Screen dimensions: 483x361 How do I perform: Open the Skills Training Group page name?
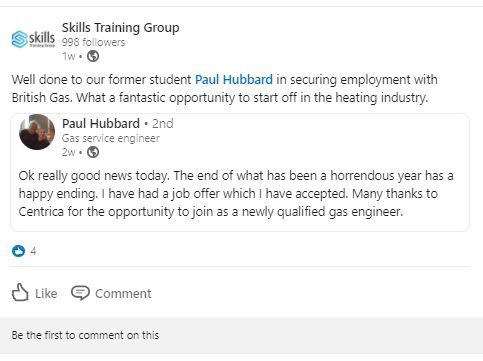coord(121,28)
